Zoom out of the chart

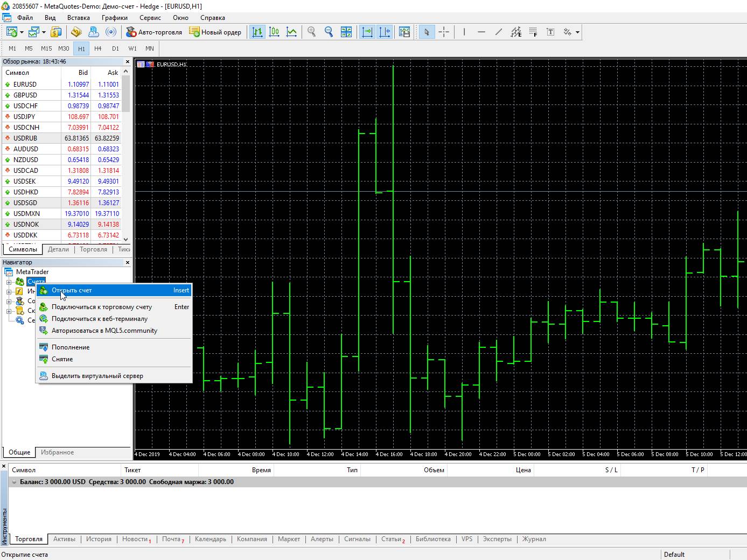pos(329,32)
